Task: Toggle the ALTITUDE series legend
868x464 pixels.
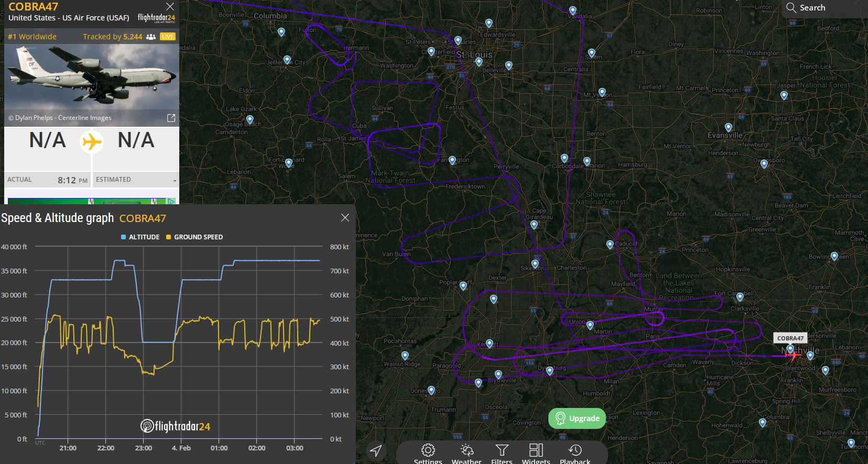Action: click(x=140, y=237)
